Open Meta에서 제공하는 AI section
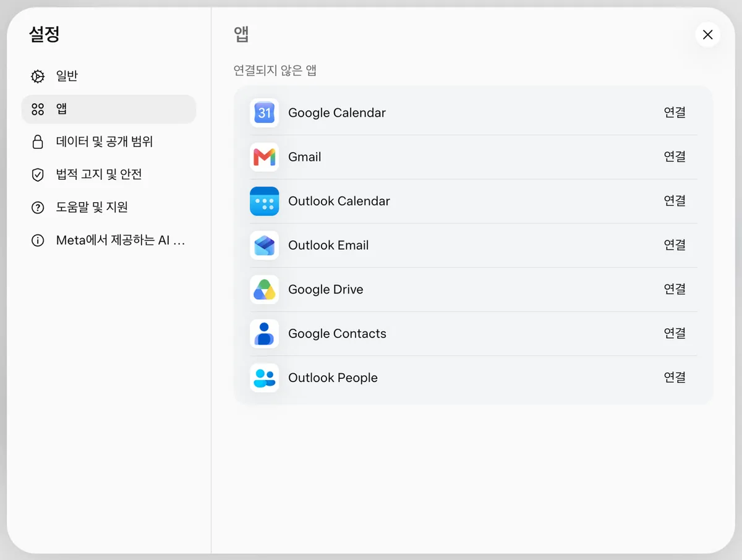 (x=109, y=240)
